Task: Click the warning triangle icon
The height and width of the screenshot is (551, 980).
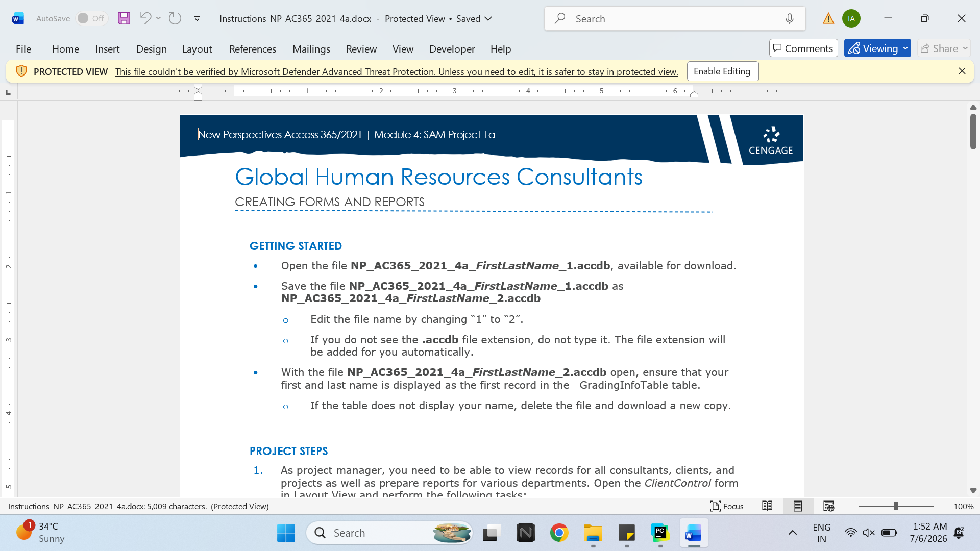Action: pos(828,19)
